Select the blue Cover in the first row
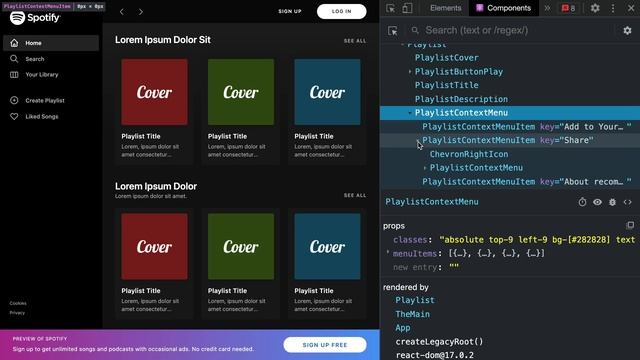The image size is (640, 360). coord(327,92)
